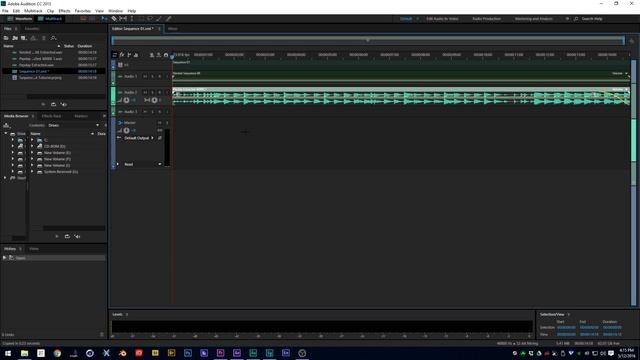The height and width of the screenshot is (360, 640).
Task: Show the Inputs/Outputs track controls
Action: pyautogui.click(x=115, y=55)
